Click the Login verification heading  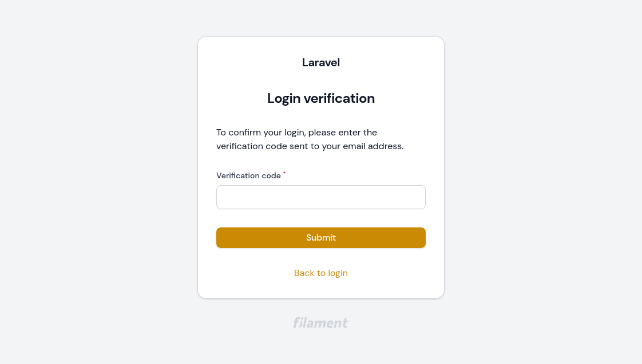[x=321, y=98]
